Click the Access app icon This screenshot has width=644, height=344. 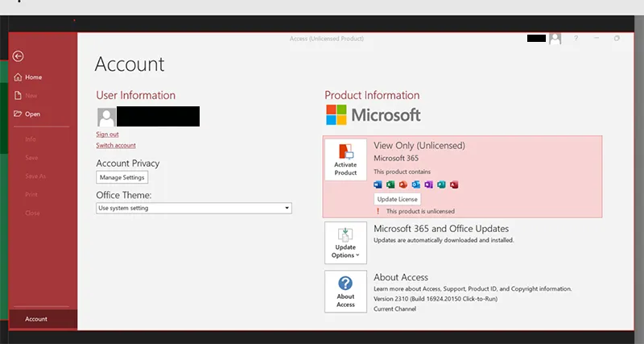pos(454,184)
